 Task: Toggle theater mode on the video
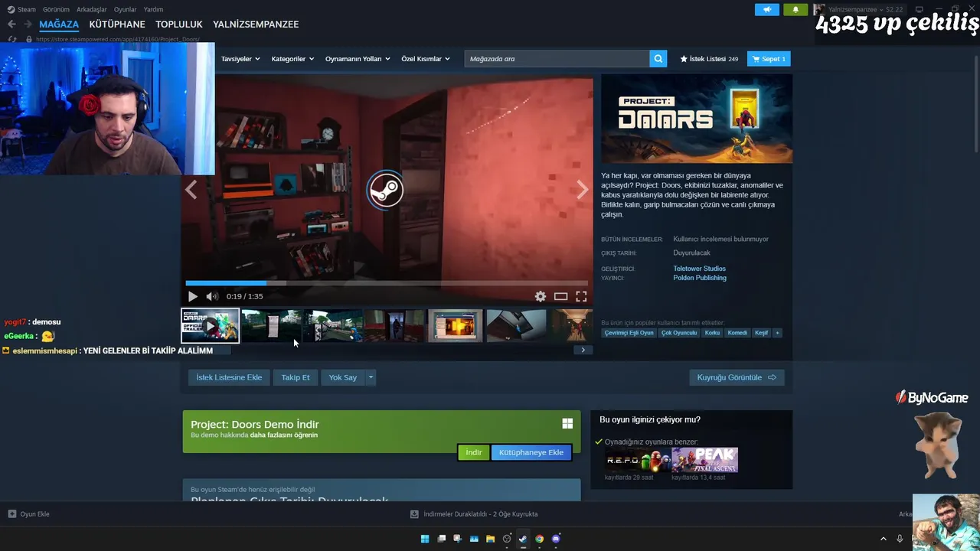click(561, 297)
